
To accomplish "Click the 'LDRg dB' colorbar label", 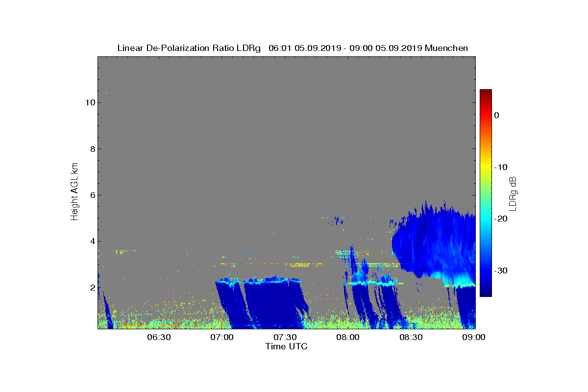I will [x=513, y=193].
